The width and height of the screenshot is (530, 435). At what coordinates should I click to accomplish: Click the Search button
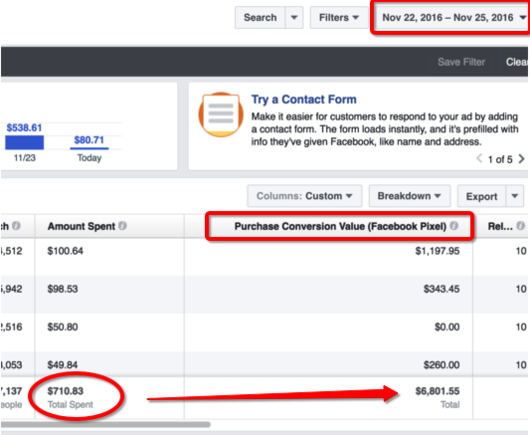click(x=260, y=18)
